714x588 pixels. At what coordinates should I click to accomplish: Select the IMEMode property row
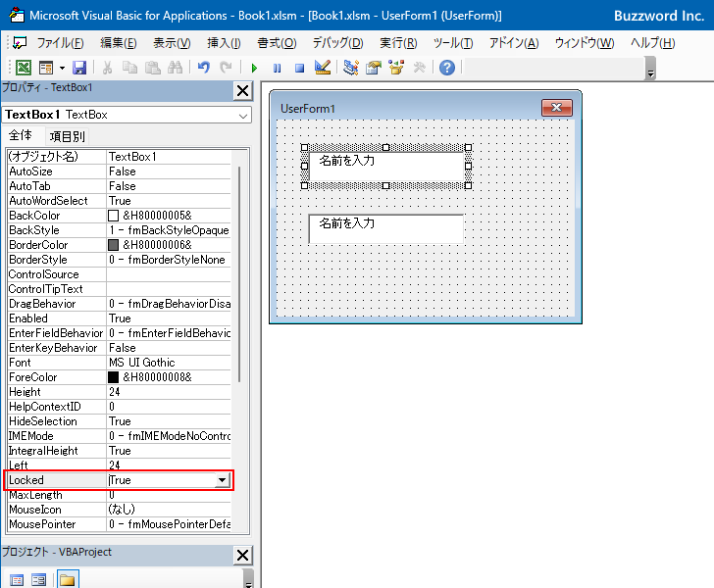click(120, 436)
